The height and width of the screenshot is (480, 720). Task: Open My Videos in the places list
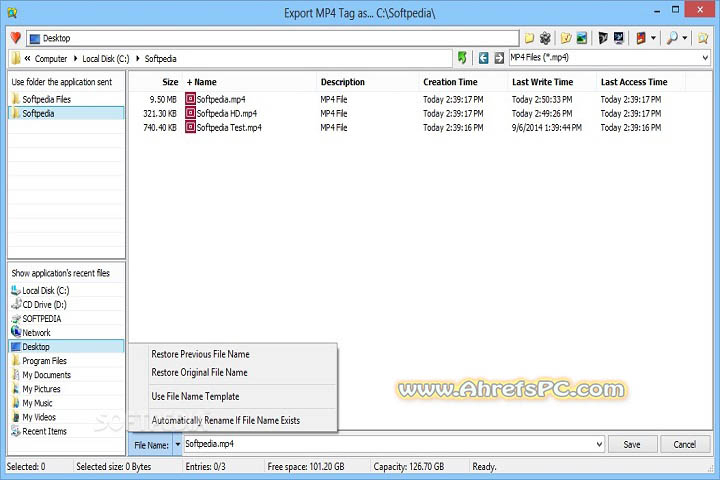click(67, 417)
